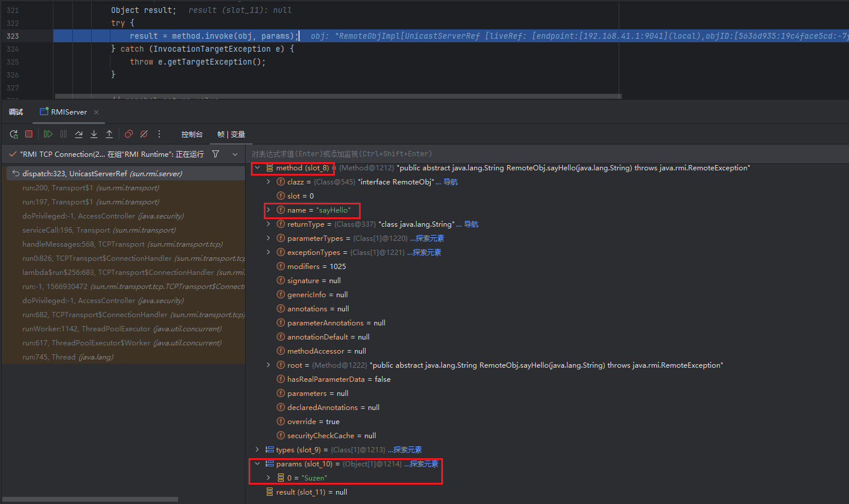849x504 pixels.
Task: Click the Step Over icon
Action: (79, 134)
